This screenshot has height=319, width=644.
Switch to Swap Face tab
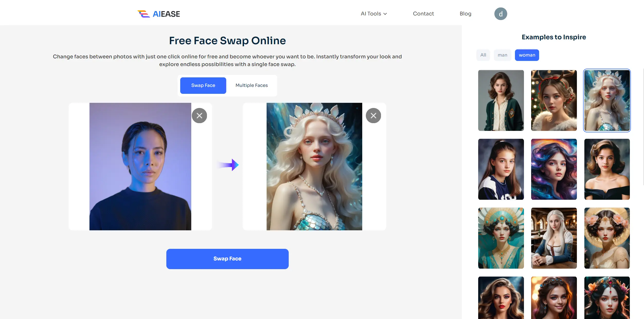(x=203, y=85)
